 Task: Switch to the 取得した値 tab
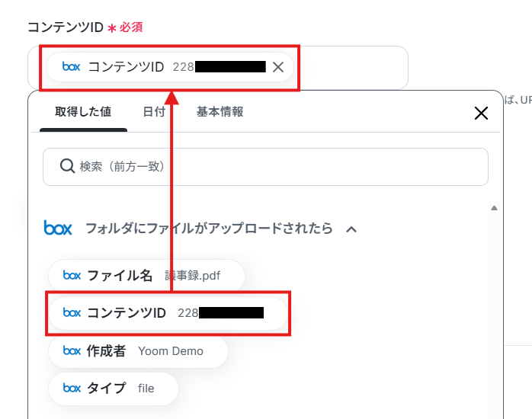pos(83,112)
